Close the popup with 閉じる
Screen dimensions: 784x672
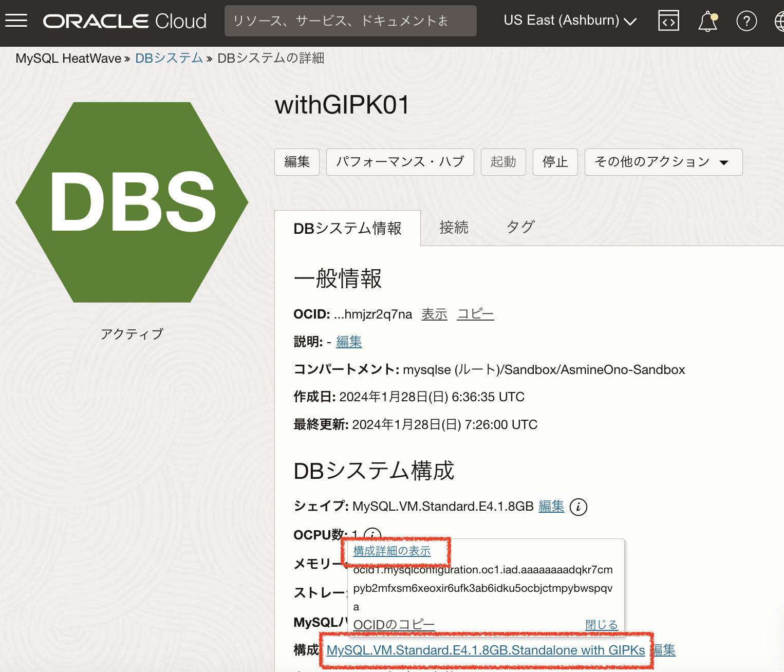click(602, 625)
